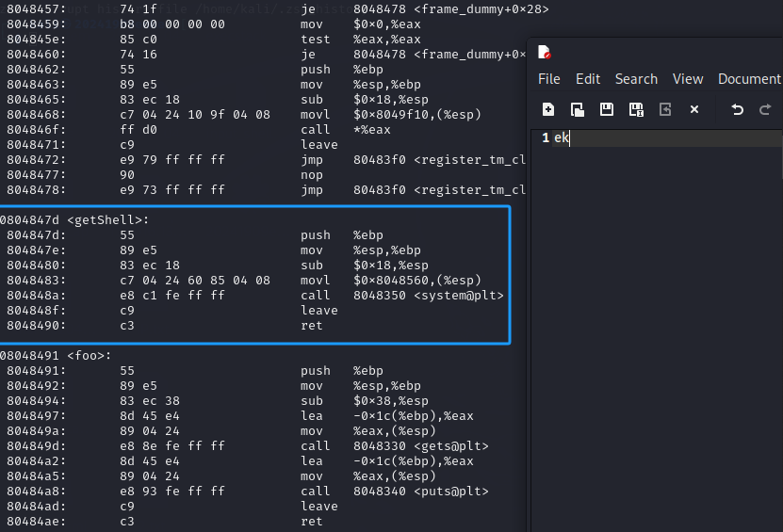783x532 pixels.
Task: Click '$0×8048560,(%esp)' operand text
Action: (x=417, y=281)
